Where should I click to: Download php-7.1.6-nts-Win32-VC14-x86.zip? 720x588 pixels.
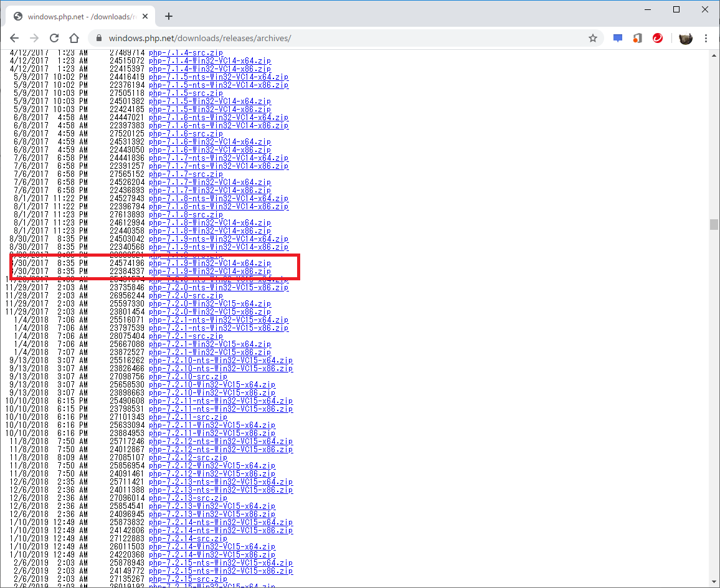point(219,125)
